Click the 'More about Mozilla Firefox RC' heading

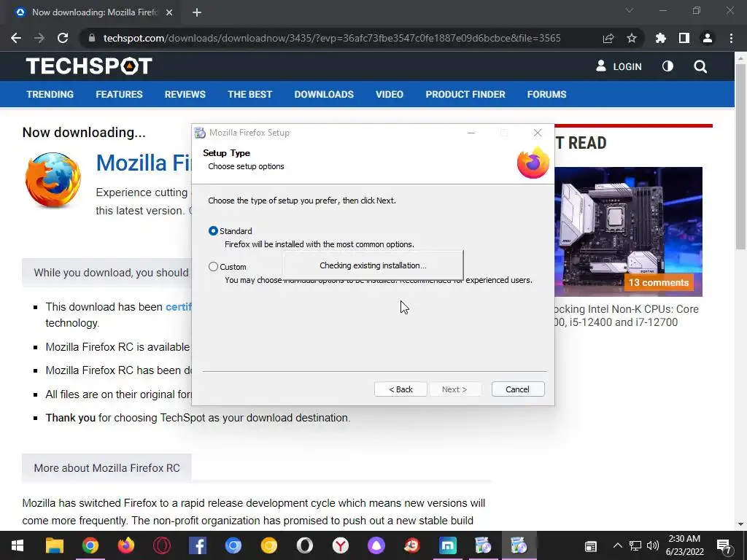(x=107, y=468)
